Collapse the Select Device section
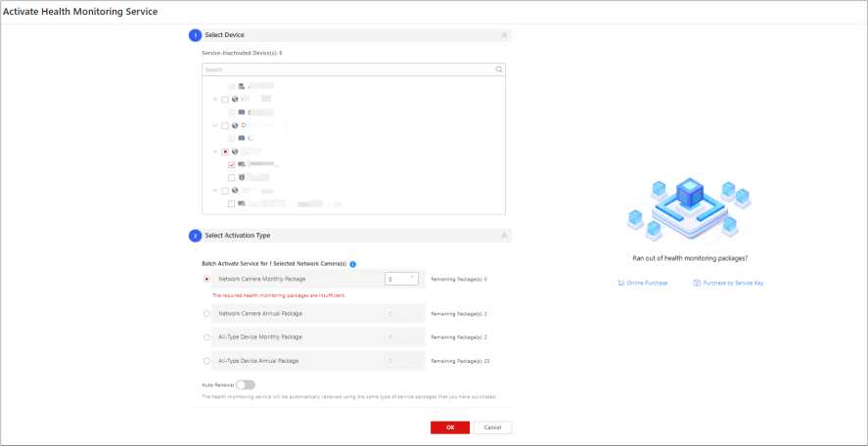868x446 pixels. coord(503,34)
